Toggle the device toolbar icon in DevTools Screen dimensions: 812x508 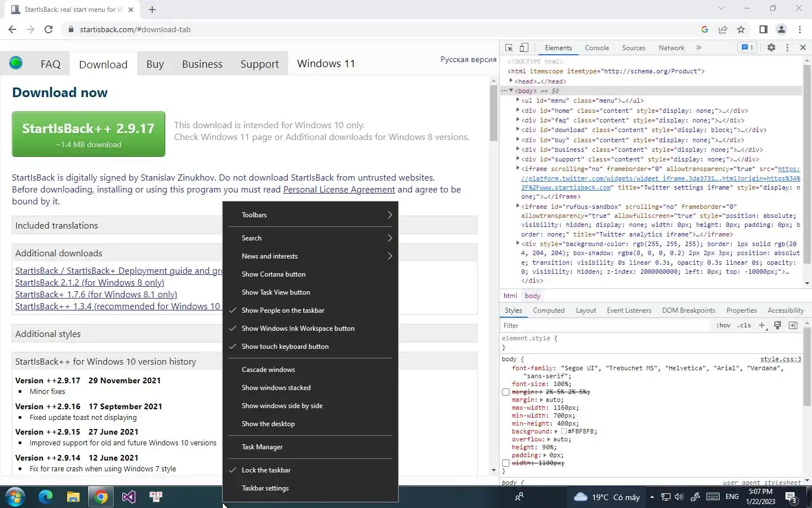click(x=524, y=48)
